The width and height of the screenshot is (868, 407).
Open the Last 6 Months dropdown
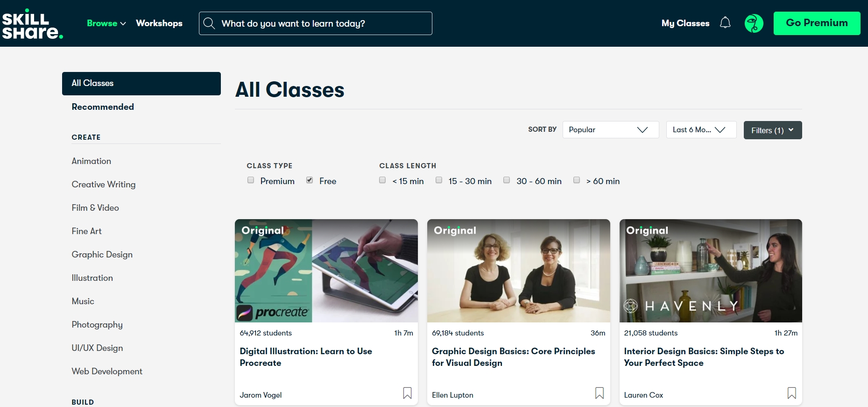[x=701, y=130]
